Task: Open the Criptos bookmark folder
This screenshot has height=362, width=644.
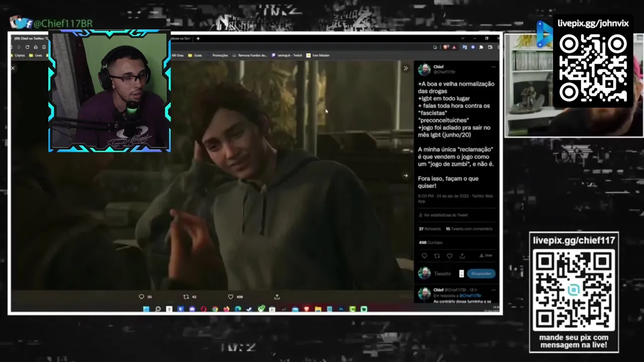Action: 18,55
